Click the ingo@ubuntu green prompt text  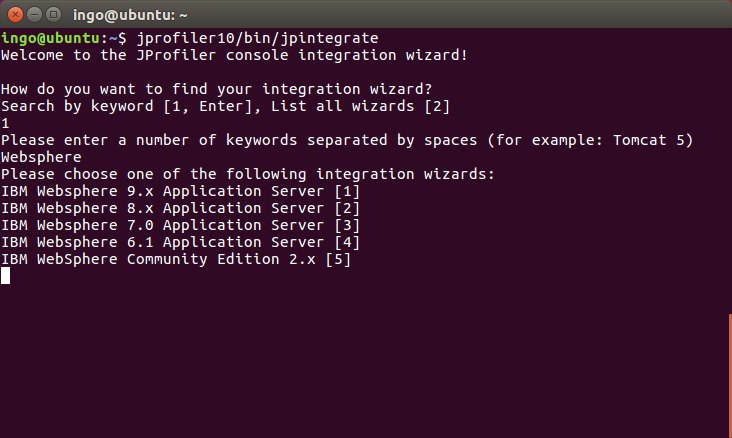pyautogui.click(x=55, y=38)
